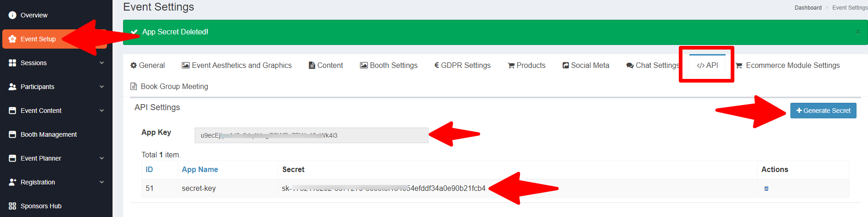Click the Ecommerce Module cart icon

(739, 66)
